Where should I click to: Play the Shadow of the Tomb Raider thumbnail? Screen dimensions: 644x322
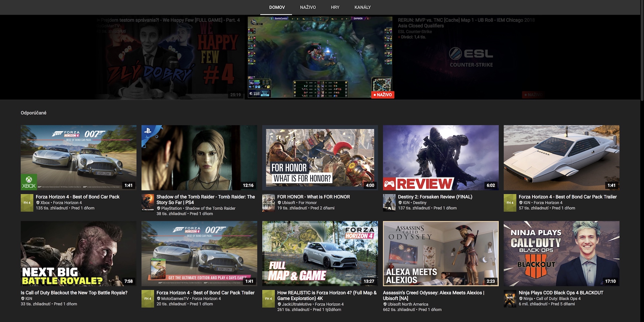(199, 158)
